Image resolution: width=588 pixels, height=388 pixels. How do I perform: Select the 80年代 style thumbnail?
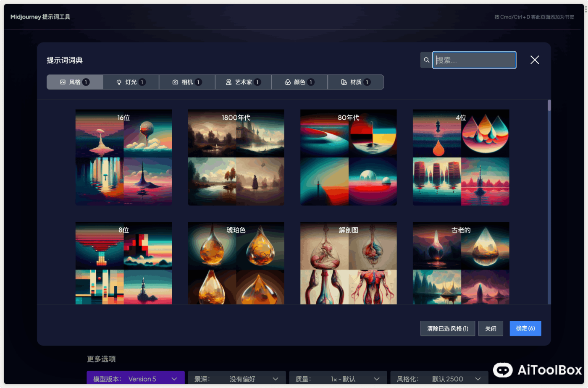click(349, 157)
